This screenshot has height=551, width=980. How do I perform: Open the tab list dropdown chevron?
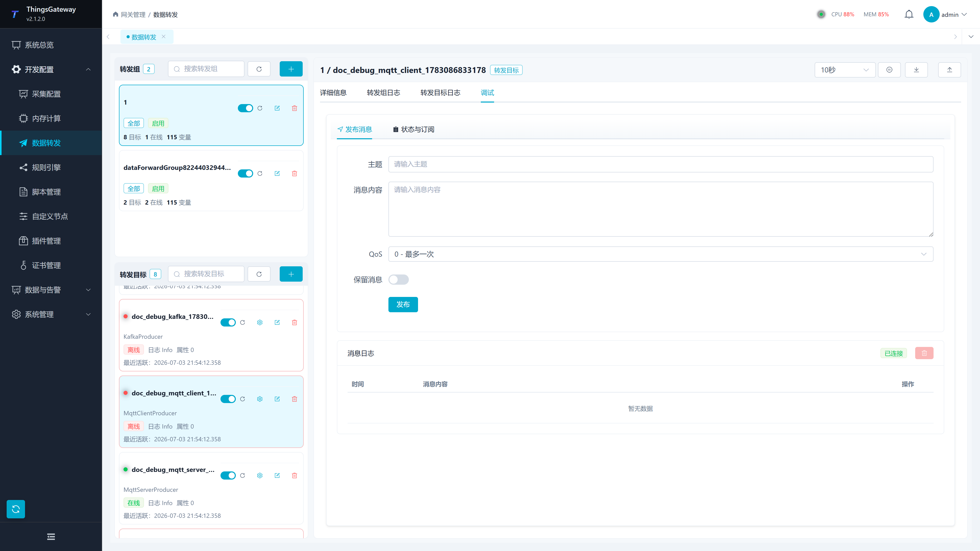click(x=971, y=36)
